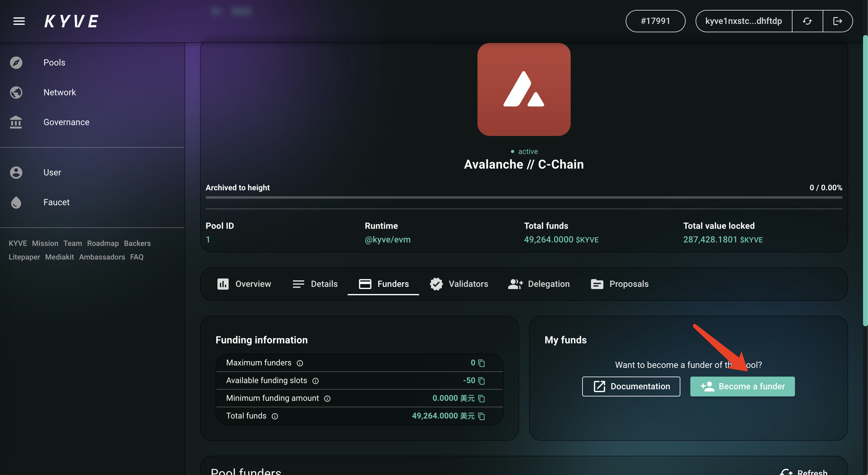Click the Become a funder button
868x475 pixels.
742,387
